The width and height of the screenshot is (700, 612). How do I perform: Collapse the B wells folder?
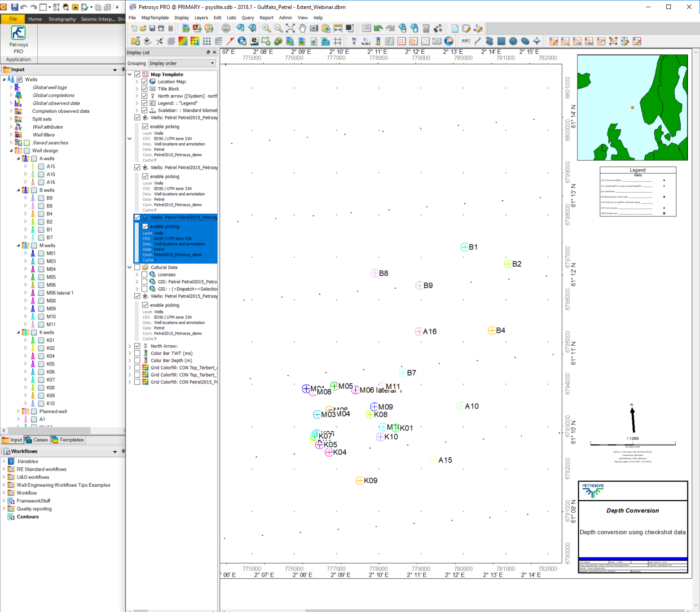[x=18, y=190]
